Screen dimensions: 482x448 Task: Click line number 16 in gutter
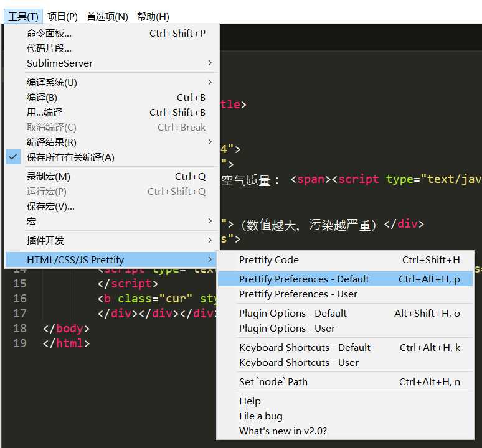(20, 299)
